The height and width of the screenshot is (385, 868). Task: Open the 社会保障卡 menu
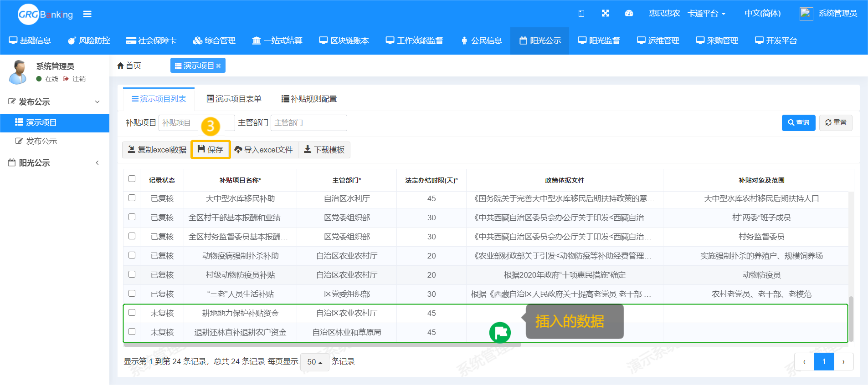pyautogui.click(x=151, y=41)
